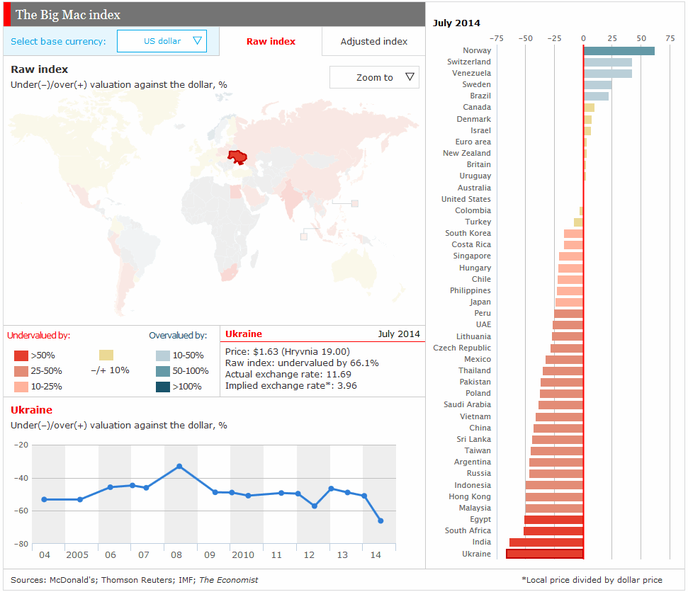The image size is (688, 592).
Task: Click the Singapore label
Action: [x=472, y=256]
